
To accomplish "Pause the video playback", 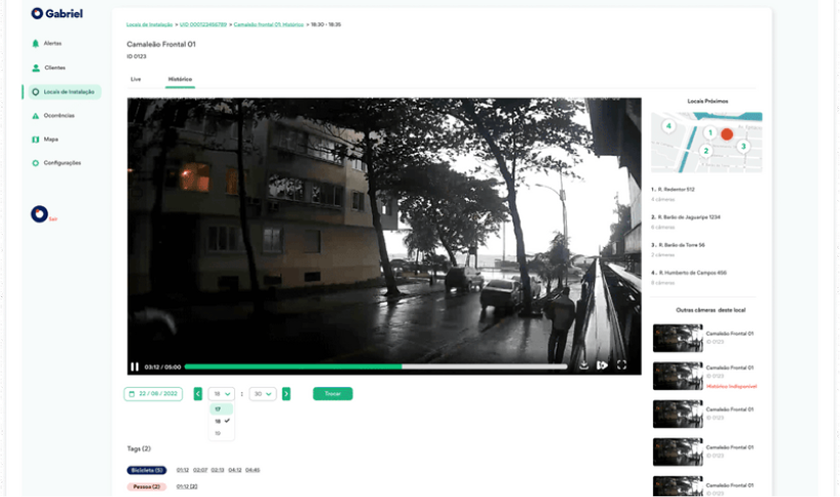I will pos(134,367).
